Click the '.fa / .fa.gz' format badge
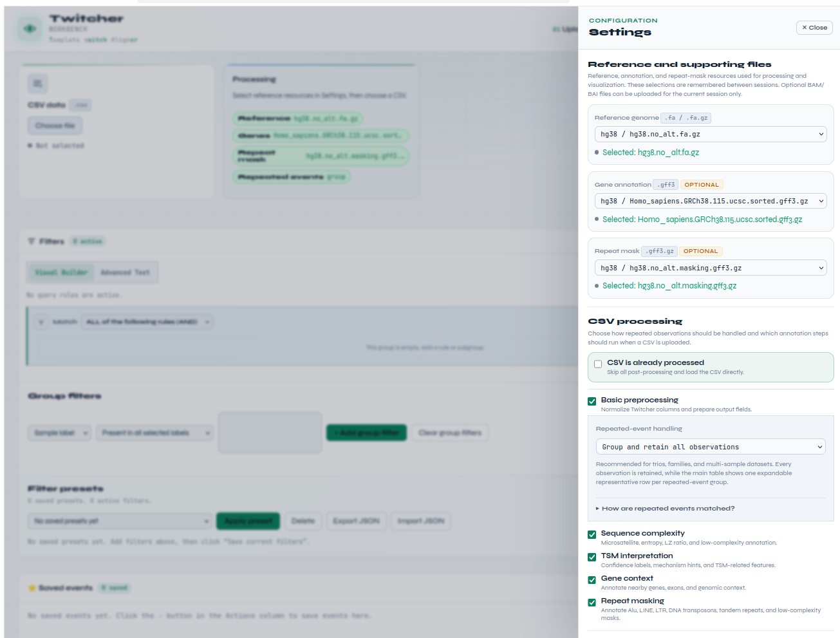The width and height of the screenshot is (840, 638). pyautogui.click(x=686, y=118)
